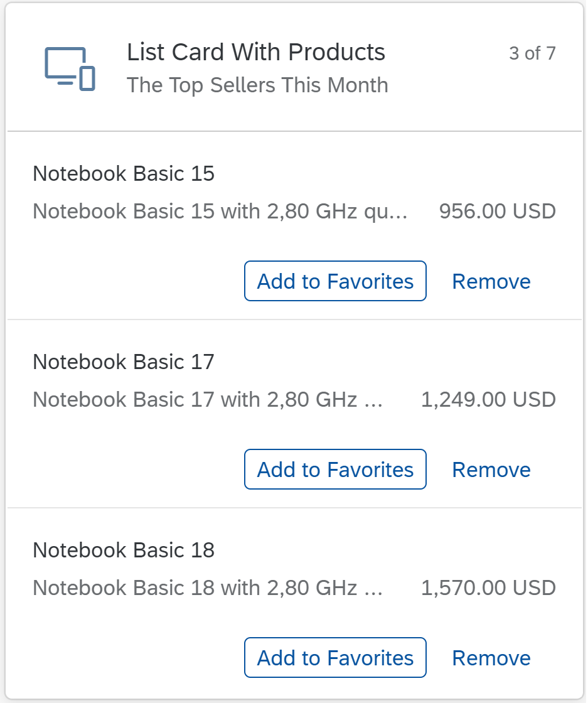
Task: Add Notebook Basic 18 to favorites
Action: coord(336,658)
